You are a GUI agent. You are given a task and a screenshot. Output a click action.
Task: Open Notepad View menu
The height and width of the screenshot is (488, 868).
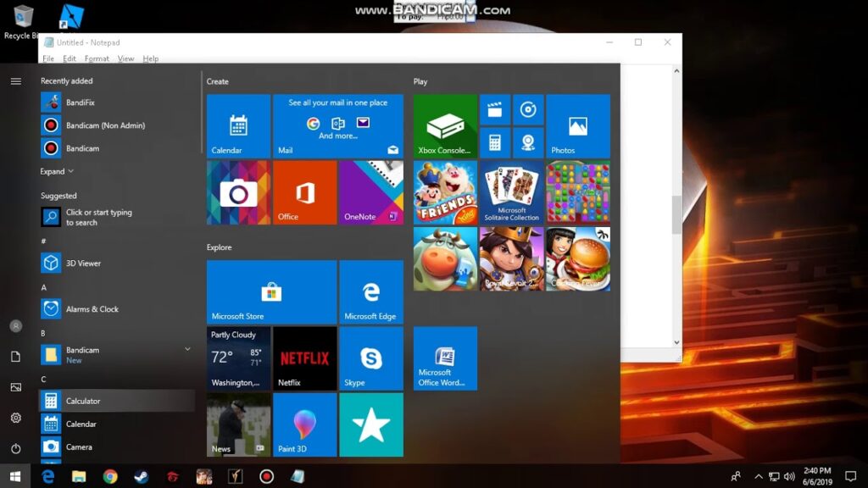point(125,58)
